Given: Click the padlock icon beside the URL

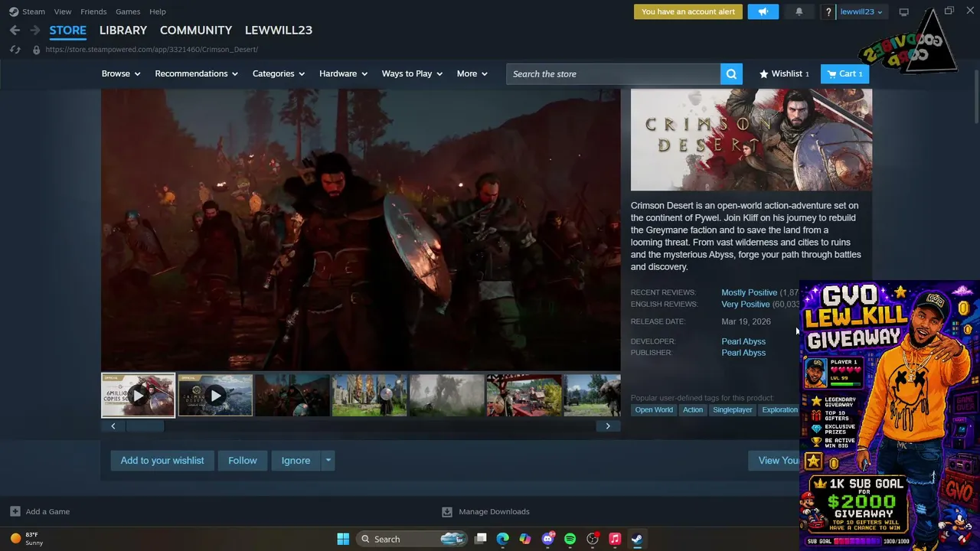Looking at the screenshot, I should (x=36, y=50).
